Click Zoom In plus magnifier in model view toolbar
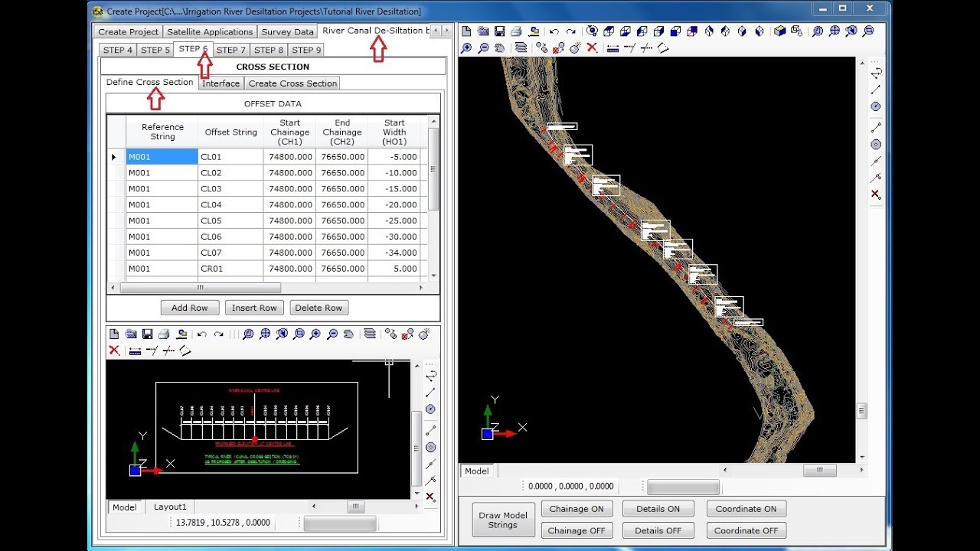980x551 pixels. pyautogui.click(x=466, y=47)
